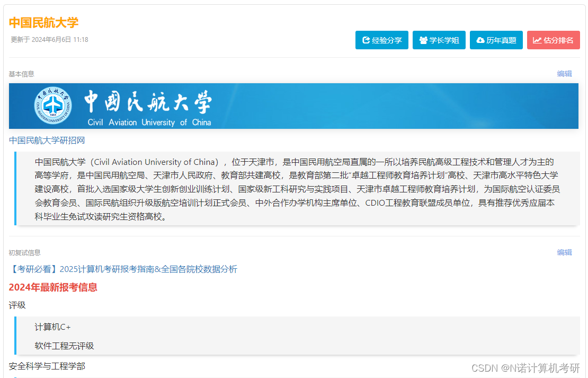The height and width of the screenshot is (378, 588).
Task: Click the Civil Aviation University of China banner
Action: pos(293,106)
